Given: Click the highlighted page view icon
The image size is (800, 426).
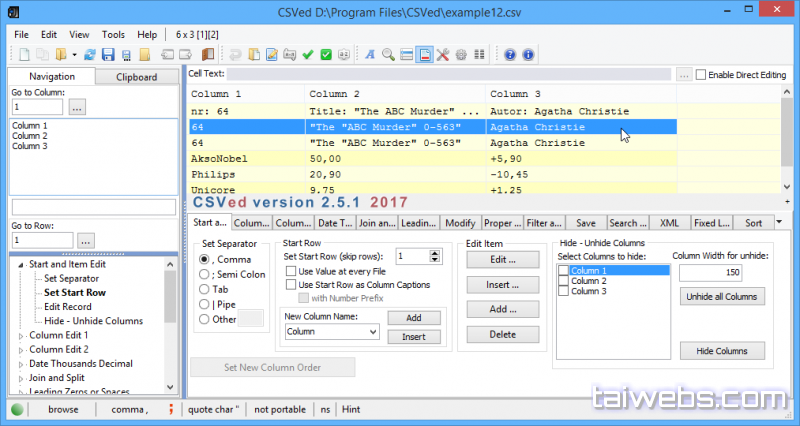Looking at the screenshot, I should click(424, 55).
